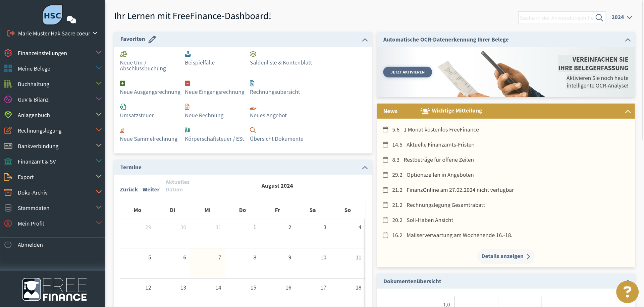Open news item Soll-Haben Ansicht
The image size is (644, 307).
tap(430, 220)
